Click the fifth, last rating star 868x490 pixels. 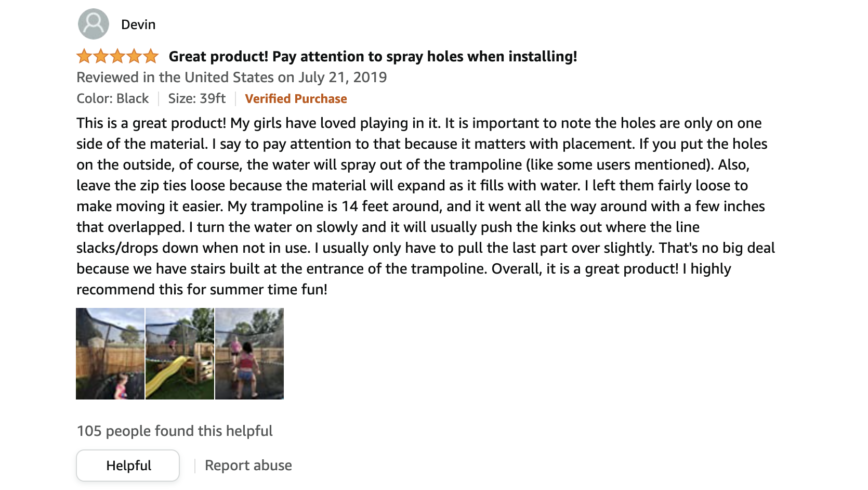coord(151,56)
